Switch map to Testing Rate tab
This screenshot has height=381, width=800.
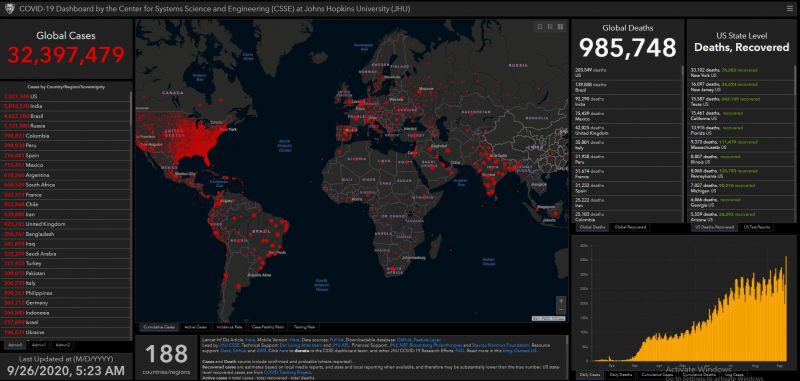(304, 327)
